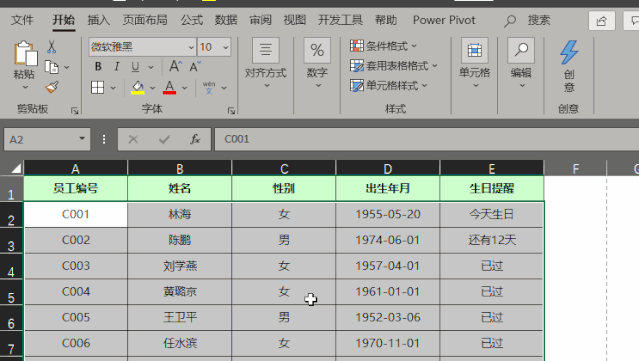The height and width of the screenshot is (361, 639).
Task: Open the font size dropdown showing 10
Action: pos(225,47)
